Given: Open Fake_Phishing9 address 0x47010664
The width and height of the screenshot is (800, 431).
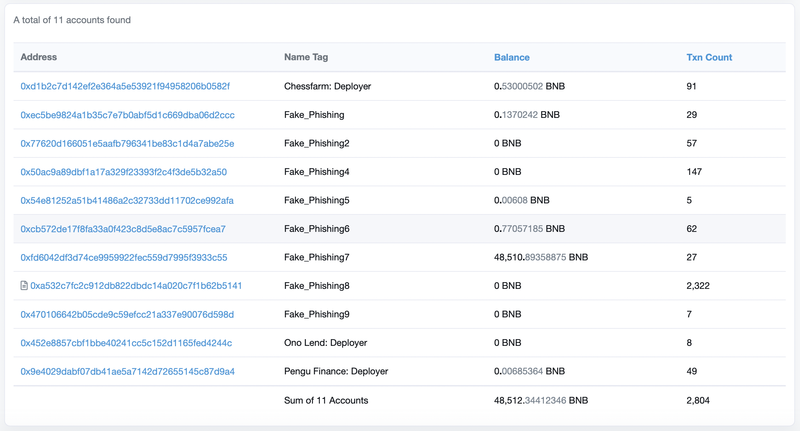Looking at the screenshot, I should click(127, 315).
